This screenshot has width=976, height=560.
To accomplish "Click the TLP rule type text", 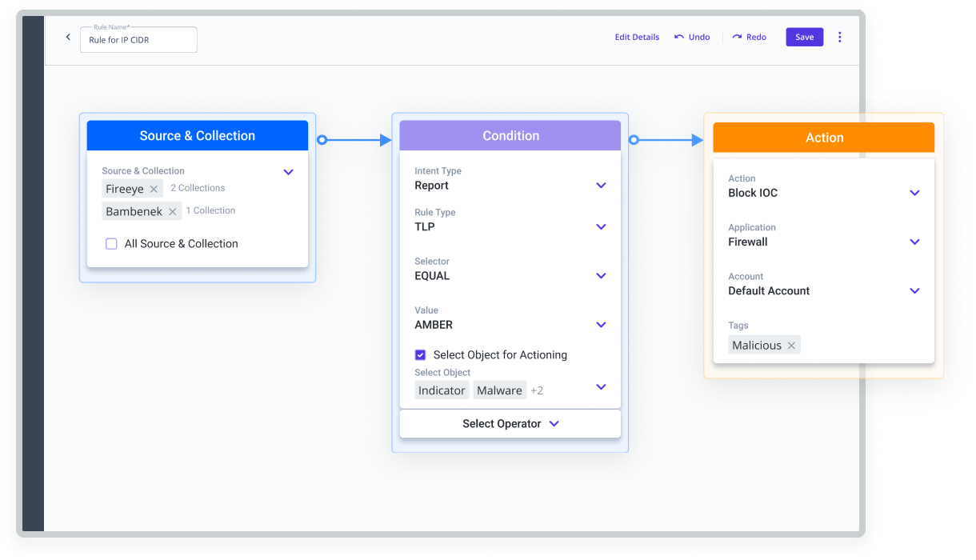I will (x=425, y=227).
